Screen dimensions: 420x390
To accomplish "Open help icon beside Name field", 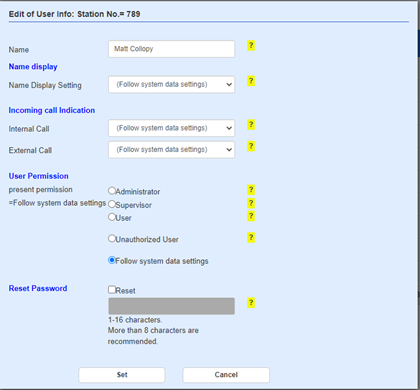I will pos(251,46).
